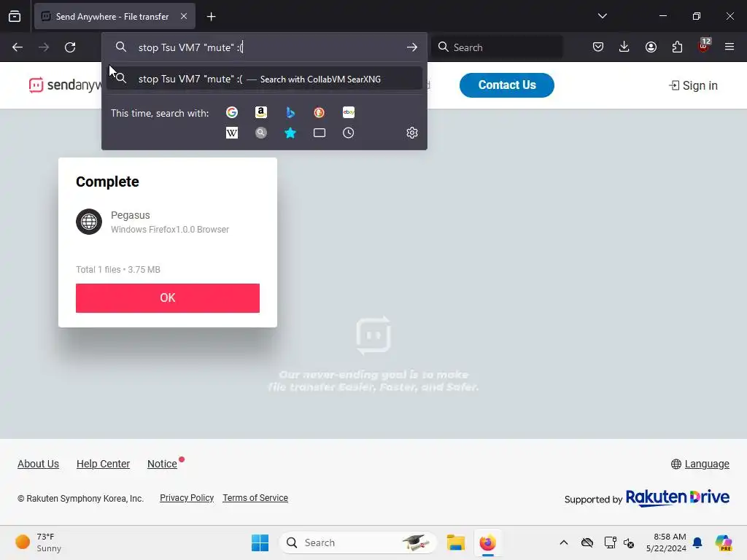The image size is (747, 560).
Task: Search this time with Amazon
Action: pyautogui.click(x=261, y=112)
